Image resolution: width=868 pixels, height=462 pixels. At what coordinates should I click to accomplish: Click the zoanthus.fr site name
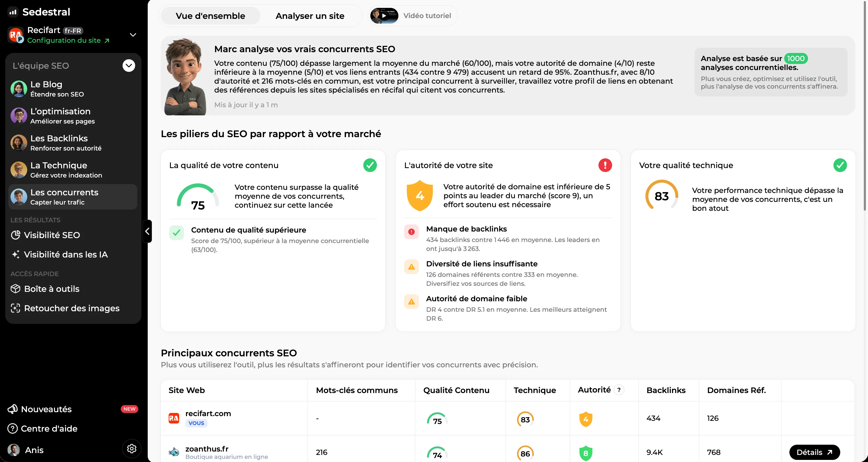(x=207, y=449)
